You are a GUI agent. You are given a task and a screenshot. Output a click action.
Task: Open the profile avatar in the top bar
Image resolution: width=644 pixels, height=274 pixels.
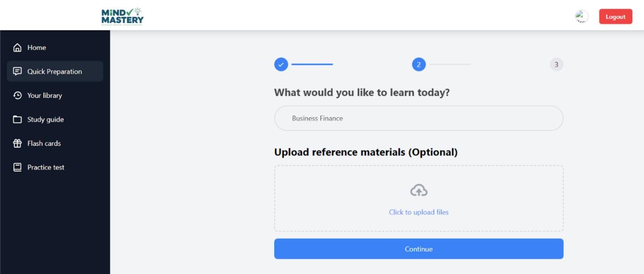click(581, 16)
